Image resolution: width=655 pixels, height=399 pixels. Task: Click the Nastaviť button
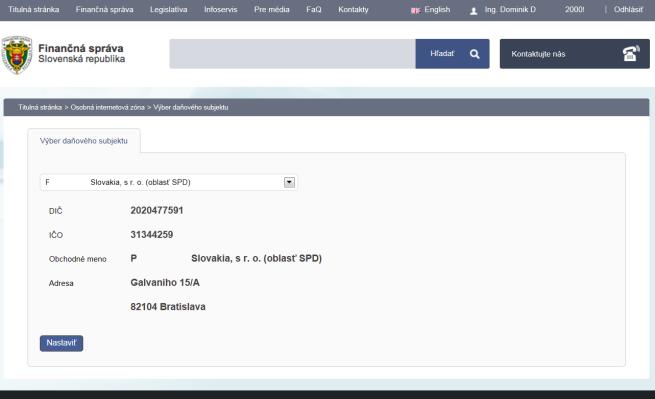(x=61, y=343)
